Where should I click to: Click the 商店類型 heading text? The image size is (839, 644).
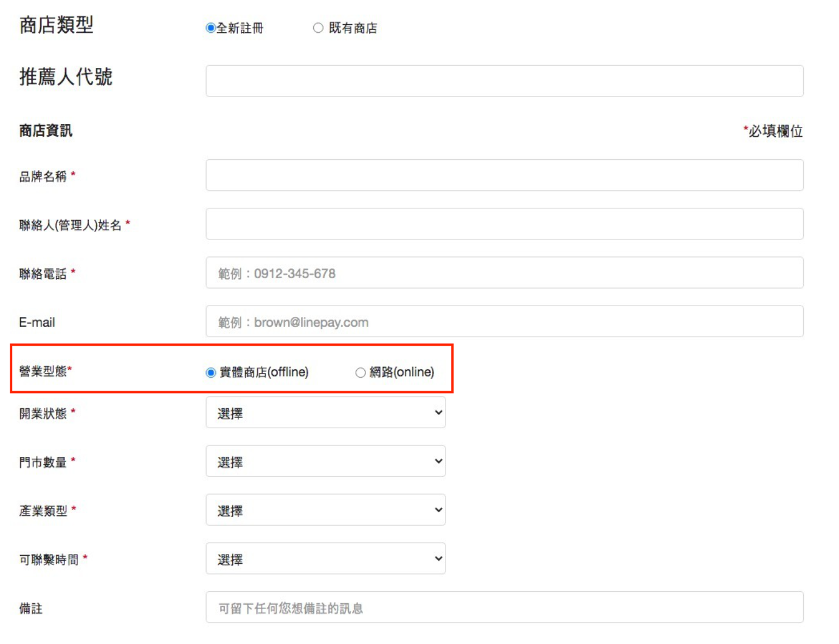(x=57, y=25)
